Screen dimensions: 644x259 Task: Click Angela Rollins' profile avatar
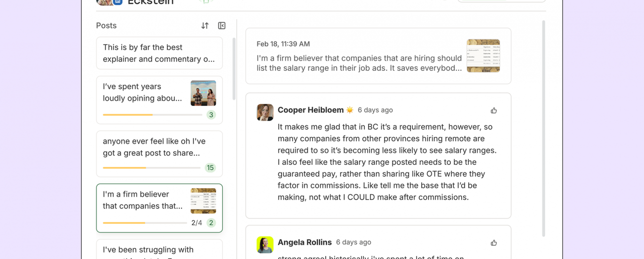click(x=265, y=245)
